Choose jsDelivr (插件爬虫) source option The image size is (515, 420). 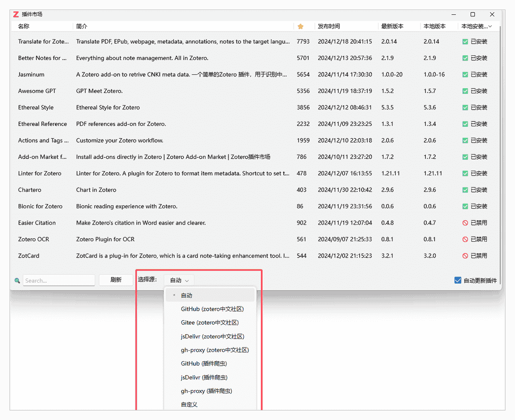(204, 378)
